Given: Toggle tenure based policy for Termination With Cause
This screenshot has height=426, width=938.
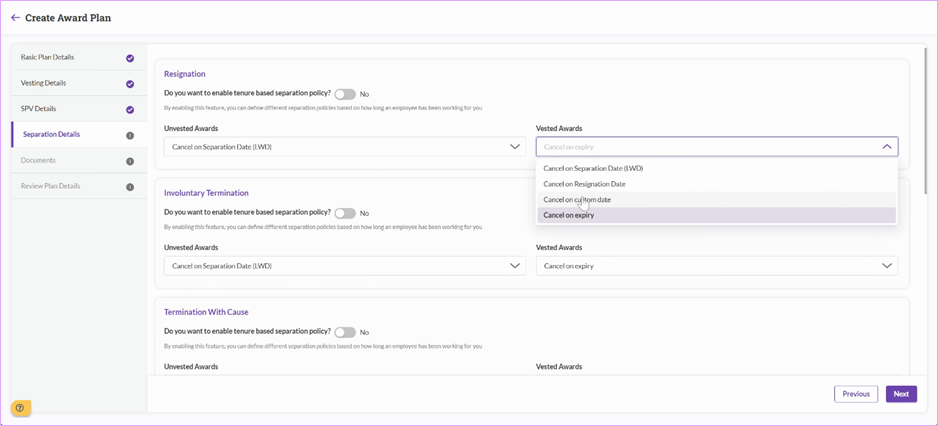Looking at the screenshot, I should (345, 332).
